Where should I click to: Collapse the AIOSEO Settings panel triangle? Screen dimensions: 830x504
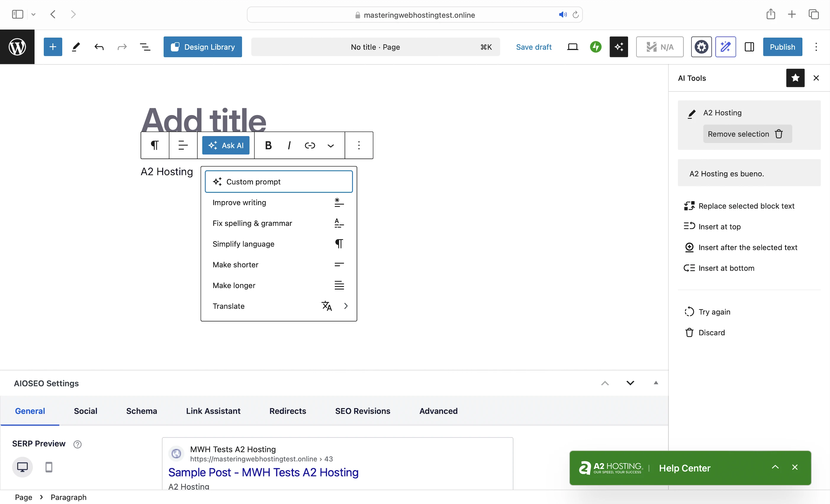pyautogui.click(x=656, y=383)
